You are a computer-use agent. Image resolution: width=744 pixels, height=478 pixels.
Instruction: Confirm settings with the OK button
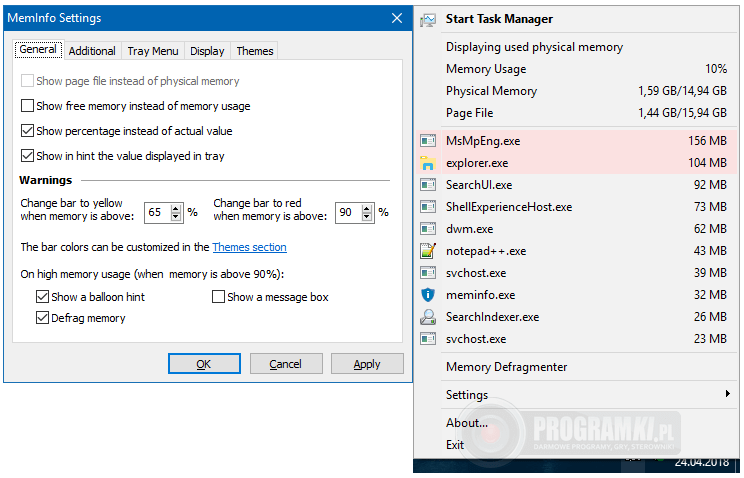point(204,364)
